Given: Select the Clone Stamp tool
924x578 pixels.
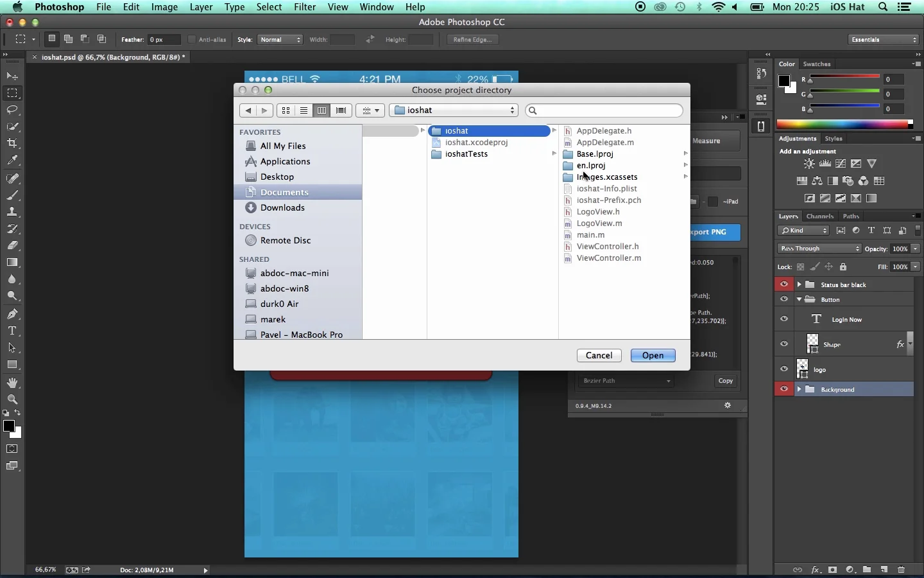Looking at the screenshot, I should click(12, 212).
